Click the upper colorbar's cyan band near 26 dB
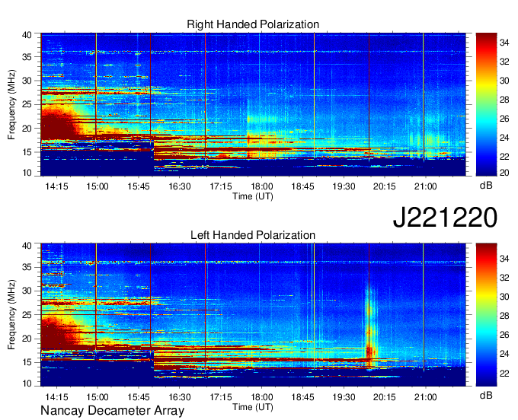Viewport: 518px width, 420px height. [486, 119]
